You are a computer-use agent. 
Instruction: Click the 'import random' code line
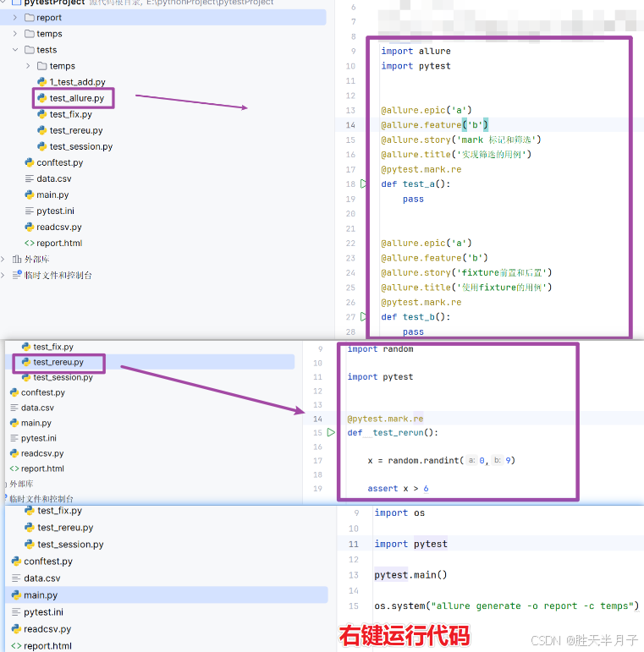pyautogui.click(x=380, y=349)
